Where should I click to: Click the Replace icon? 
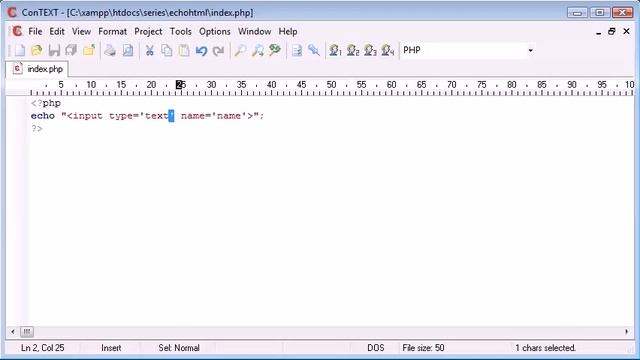[275, 51]
